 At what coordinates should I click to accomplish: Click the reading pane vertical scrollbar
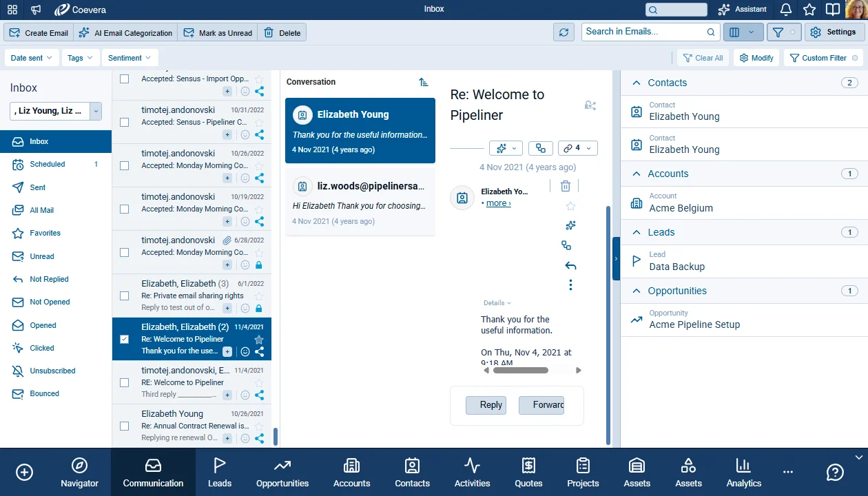[x=608, y=324]
